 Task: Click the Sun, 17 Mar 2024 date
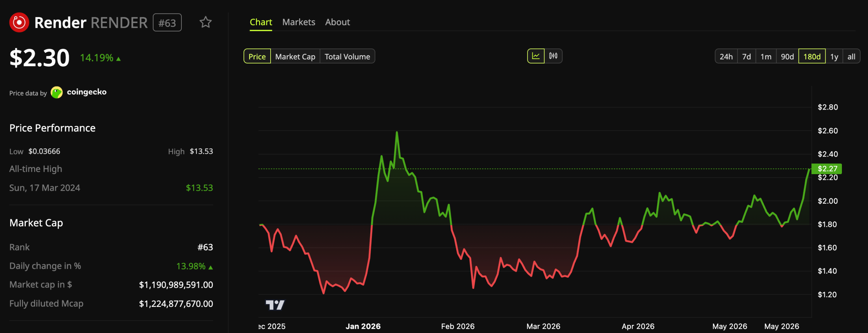(x=45, y=188)
